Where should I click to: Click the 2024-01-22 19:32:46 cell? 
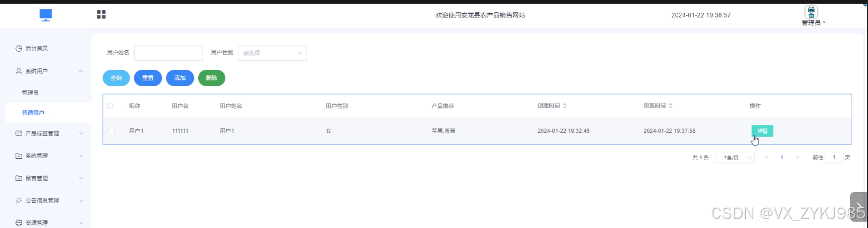coord(564,131)
